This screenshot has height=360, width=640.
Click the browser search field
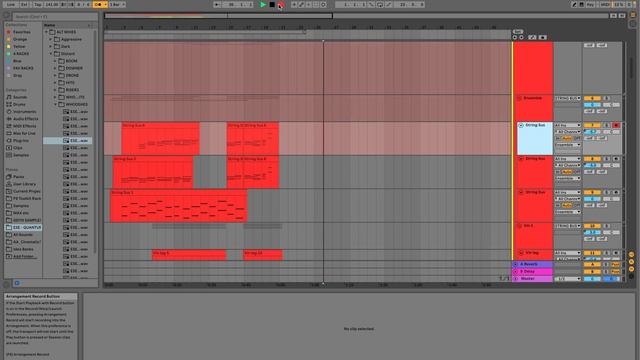(x=55, y=17)
